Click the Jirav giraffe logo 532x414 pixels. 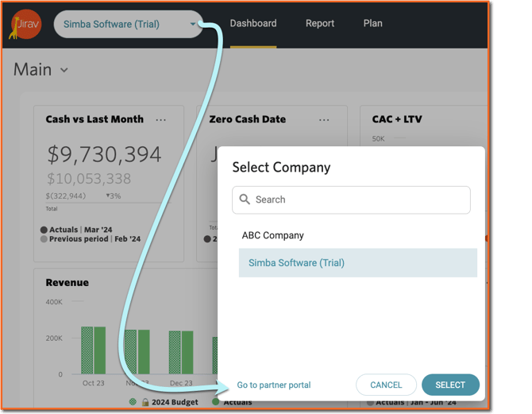(25, 25)
